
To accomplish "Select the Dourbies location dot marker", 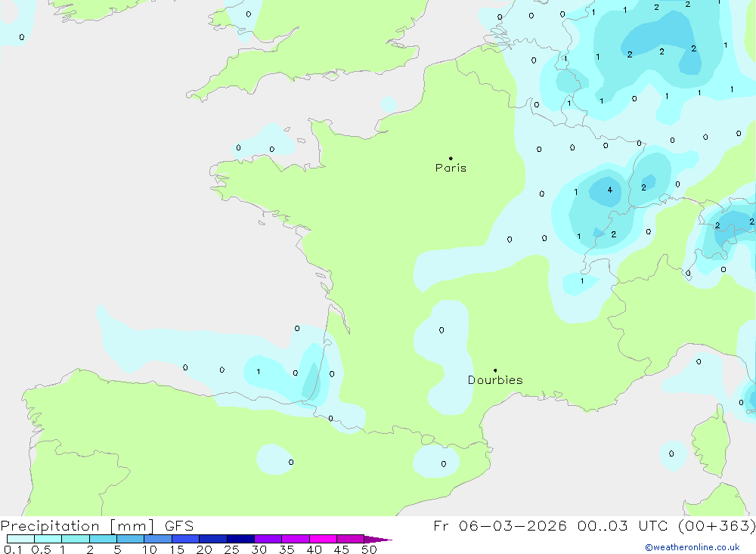I will coord(495,370).
